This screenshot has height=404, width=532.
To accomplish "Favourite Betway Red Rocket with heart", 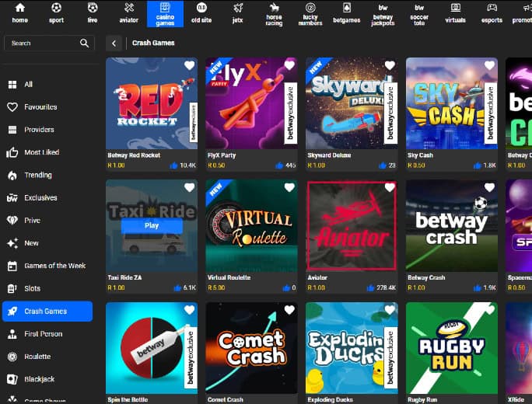I will pos(189,65).
